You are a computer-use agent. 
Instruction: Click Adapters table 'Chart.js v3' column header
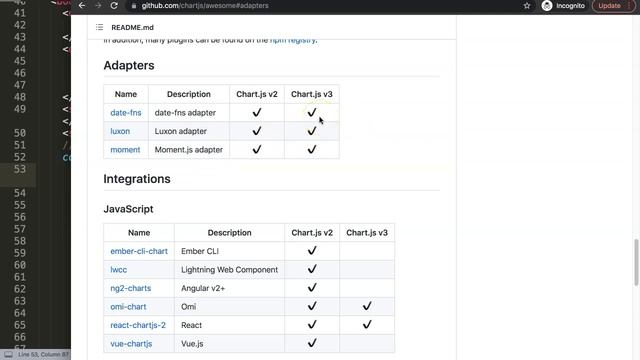[x=312, y=94]
